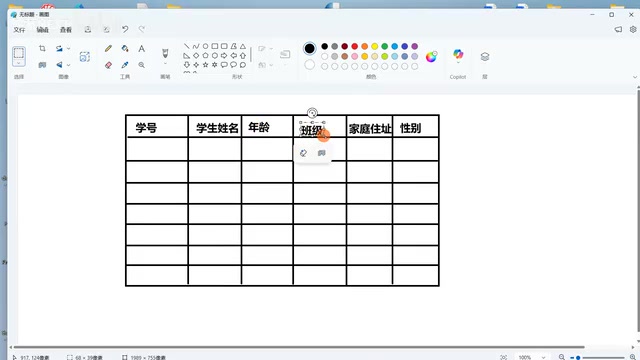Select the Text tool
The width and height of the screenshot is (640, 360).
click(x=141, y=49)
